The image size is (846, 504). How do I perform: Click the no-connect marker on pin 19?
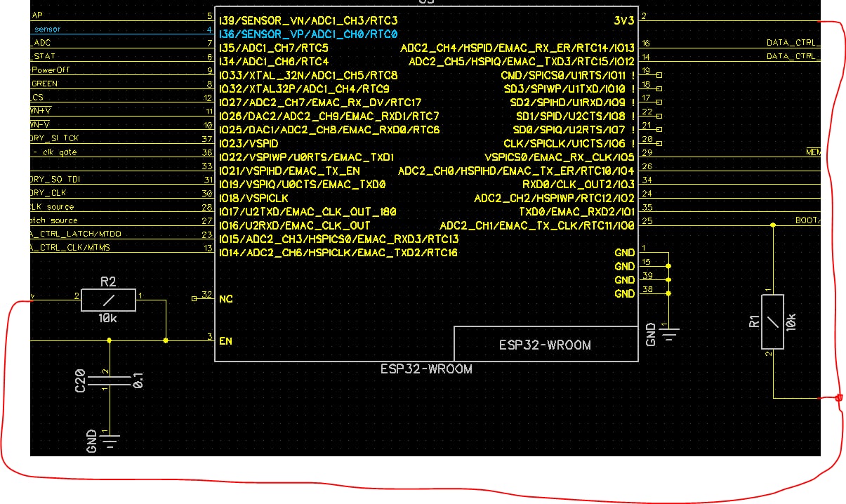click(x=659, y=75)
